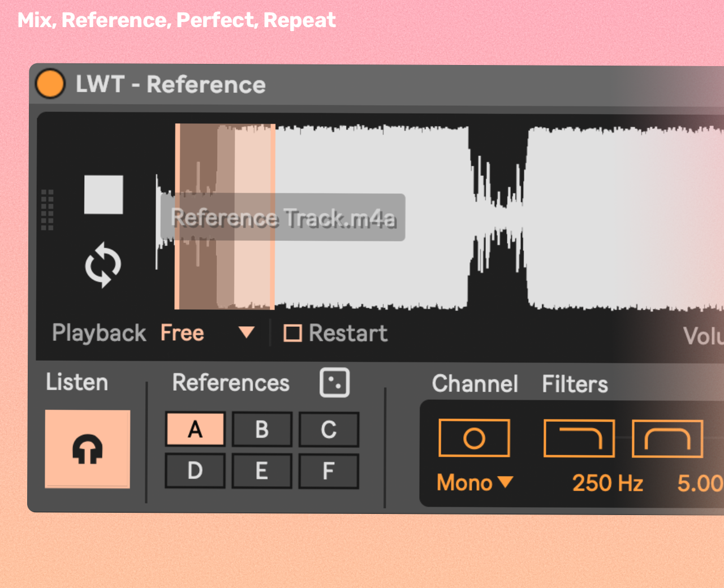Pick reference slot E
This screenshot has height=588, width=724.
click(262, 470)
